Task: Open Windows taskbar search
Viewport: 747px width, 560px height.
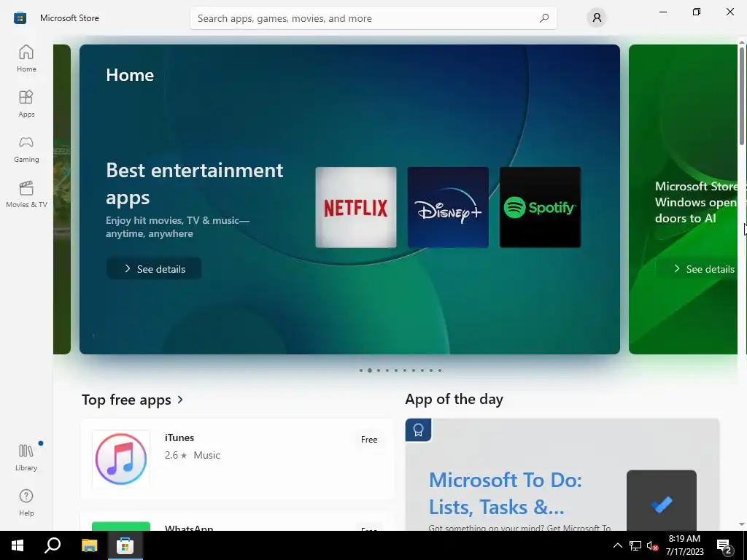Action: [x=53, y=545]
